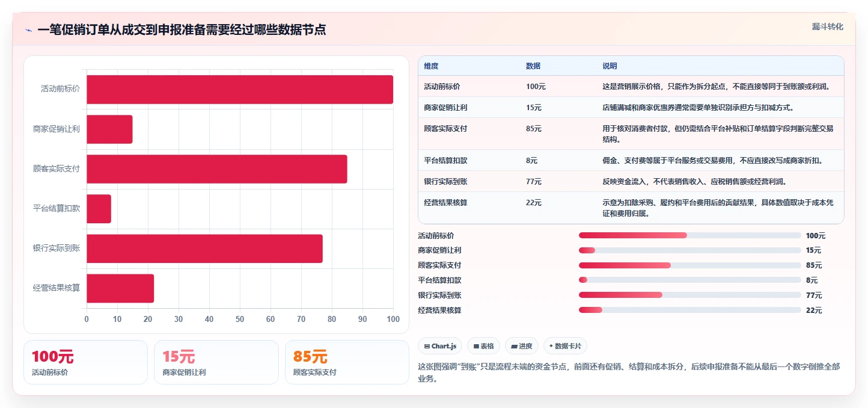Click the 顾客实际支付 label on the chart axis

point(57,168)
